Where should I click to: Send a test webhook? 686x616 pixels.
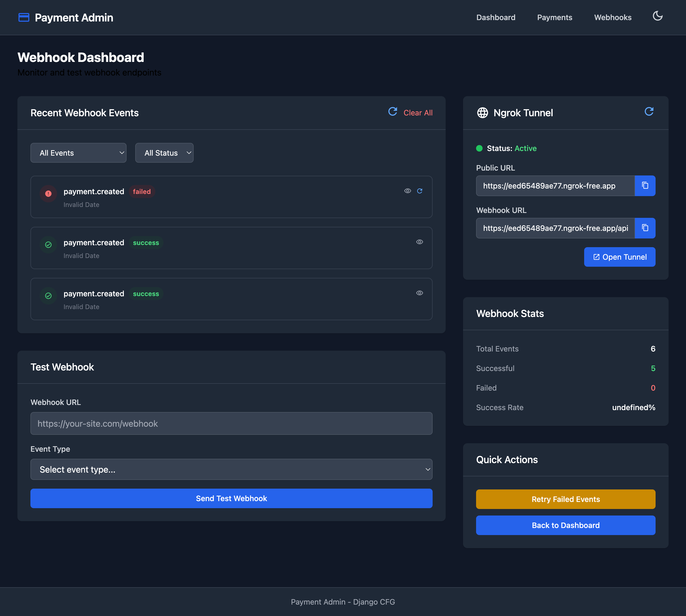pyautogui.click(x=231, y=498)
